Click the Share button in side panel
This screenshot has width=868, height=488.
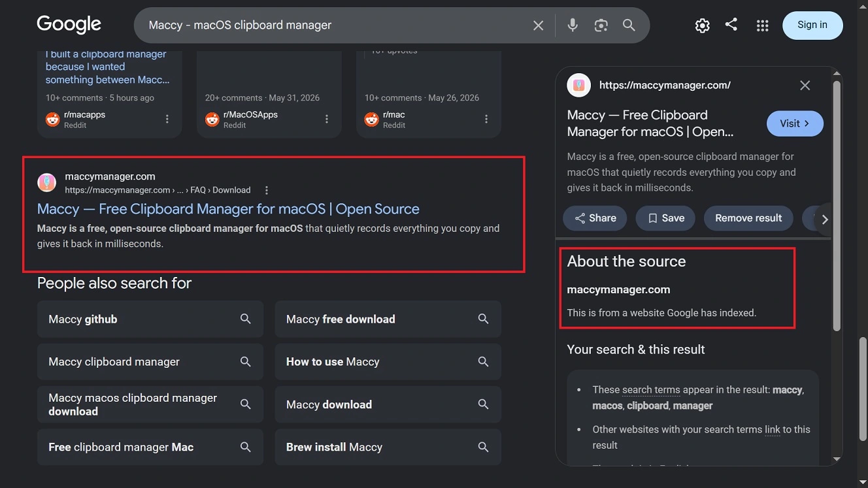(x=595, y=218)
